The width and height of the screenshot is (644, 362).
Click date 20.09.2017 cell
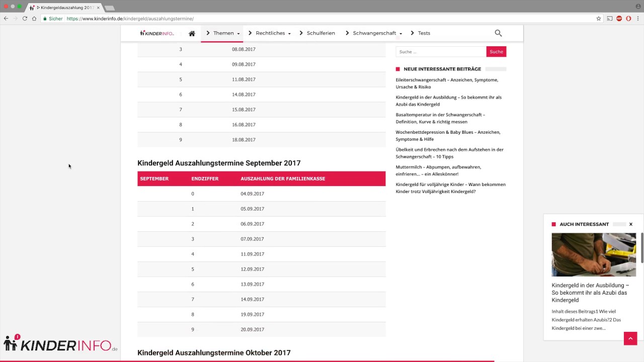click(x=252, y=329)
